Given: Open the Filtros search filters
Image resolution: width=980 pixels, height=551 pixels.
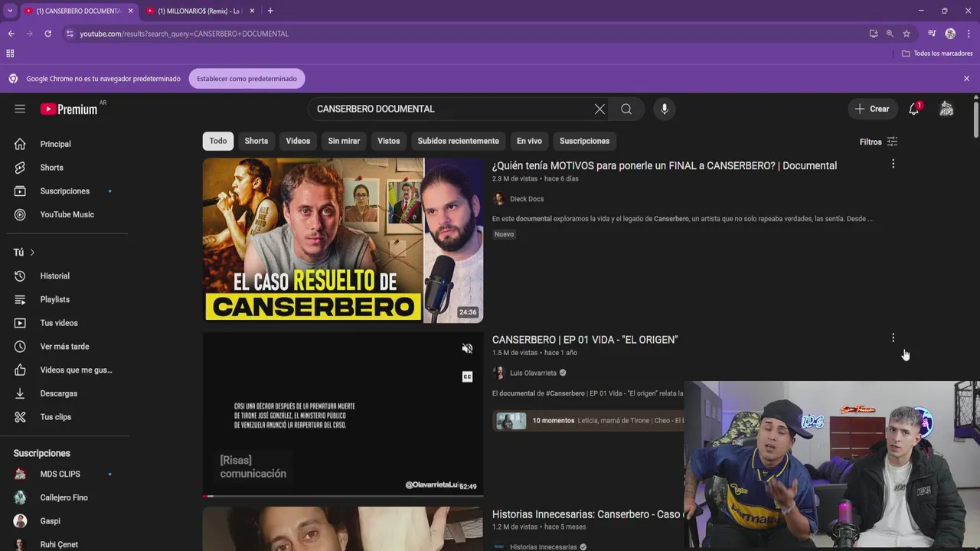Looking at the screenshot, I should coord(878,142).
